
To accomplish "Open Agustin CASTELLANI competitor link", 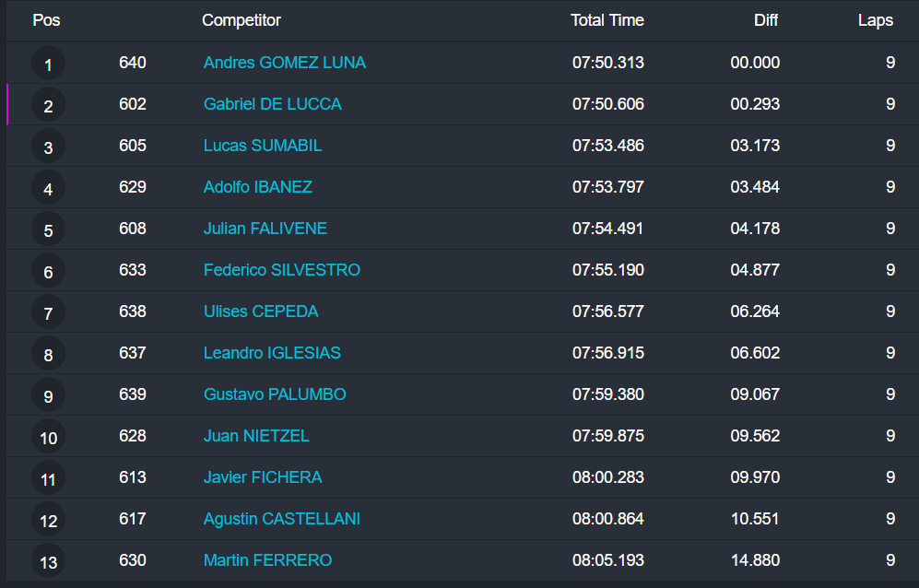I will (x=281, y=519).
